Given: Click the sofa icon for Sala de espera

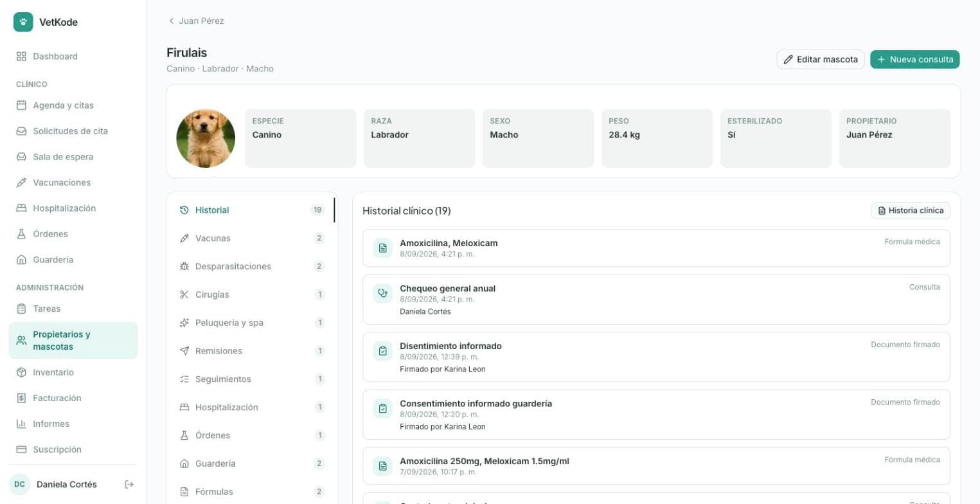Looking at the screenshot, I should (21, 157).
